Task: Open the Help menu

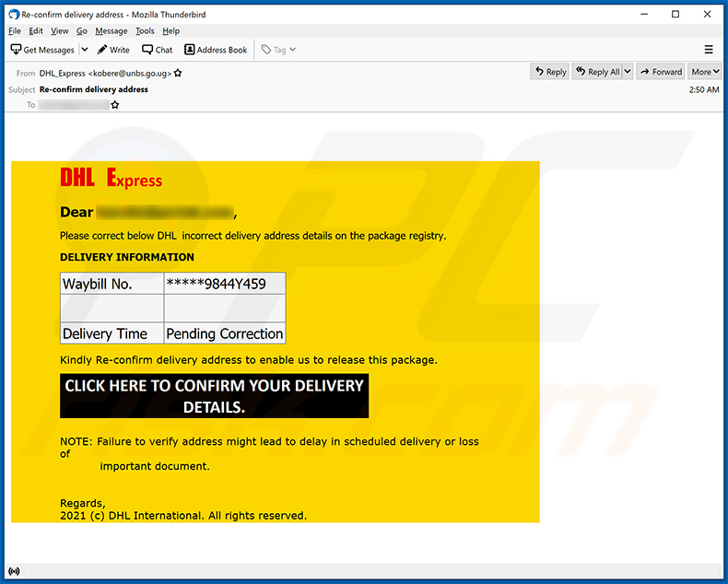Action: [x=170, y=31]
